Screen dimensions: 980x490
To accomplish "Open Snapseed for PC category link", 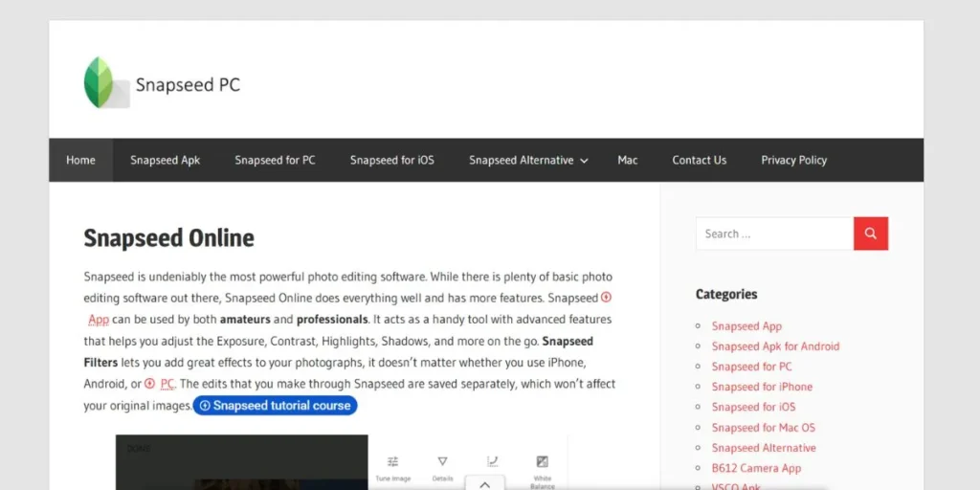I will click(751, 367).
